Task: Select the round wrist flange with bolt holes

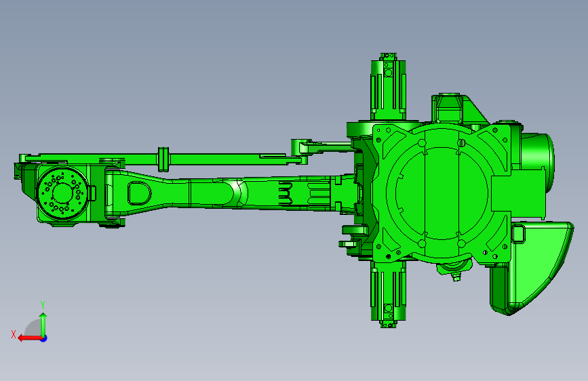Action: [x=62, y=193]
